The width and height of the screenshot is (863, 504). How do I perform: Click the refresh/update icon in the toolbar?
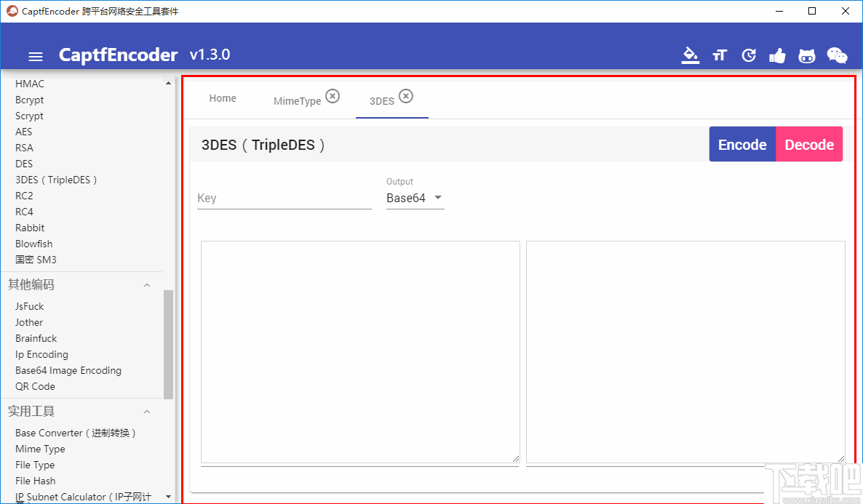[x=748, y=55]
